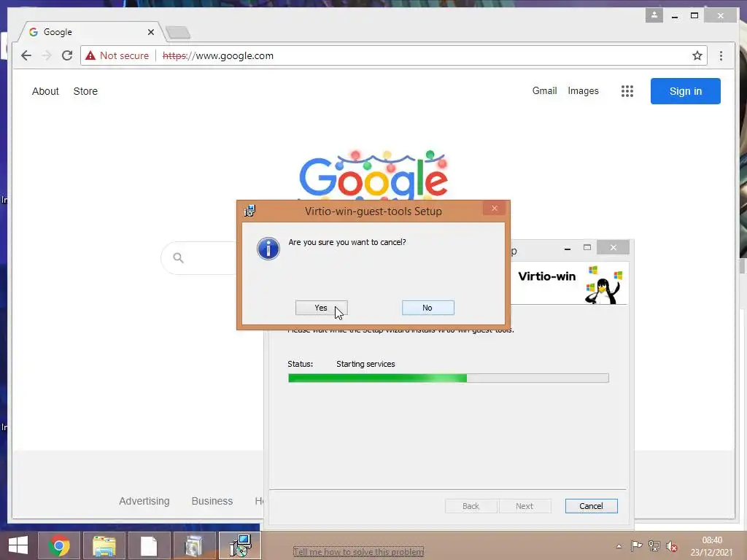This screenshot has height=560, width=747.
Task: Open the Windows Start menu
Action: [x=18, y=545]
